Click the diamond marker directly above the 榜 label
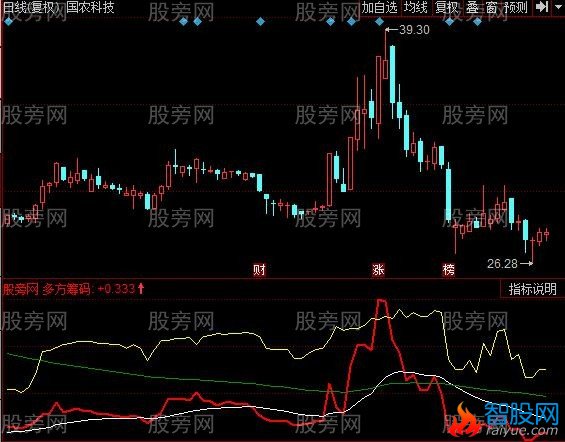The image size is (565, 442). (449, 22)
